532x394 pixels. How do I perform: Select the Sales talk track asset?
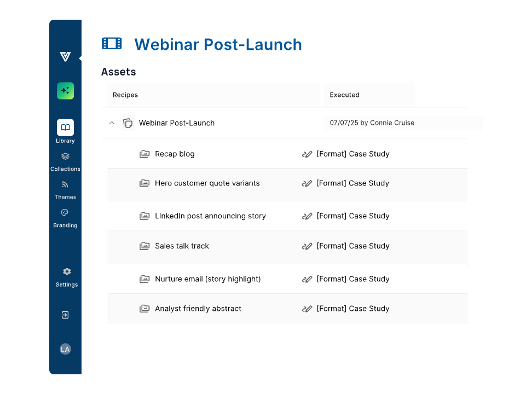coord(182,246)
